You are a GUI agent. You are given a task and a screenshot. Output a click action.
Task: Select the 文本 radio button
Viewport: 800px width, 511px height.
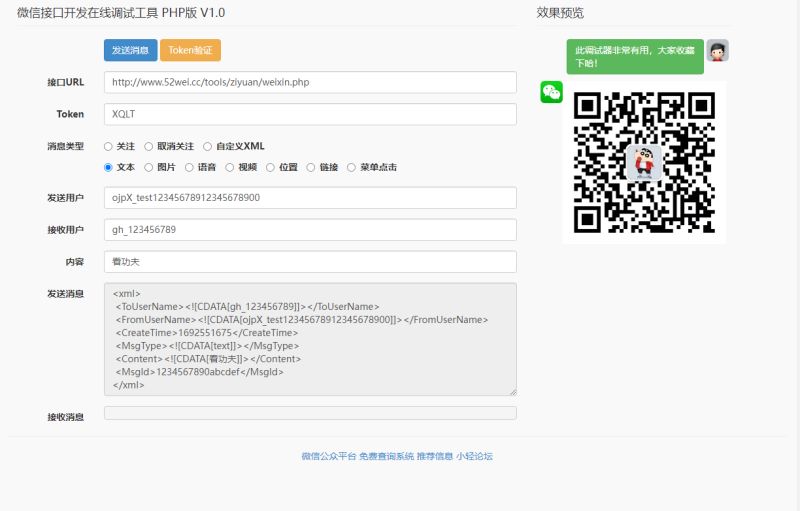click(108, 167)
